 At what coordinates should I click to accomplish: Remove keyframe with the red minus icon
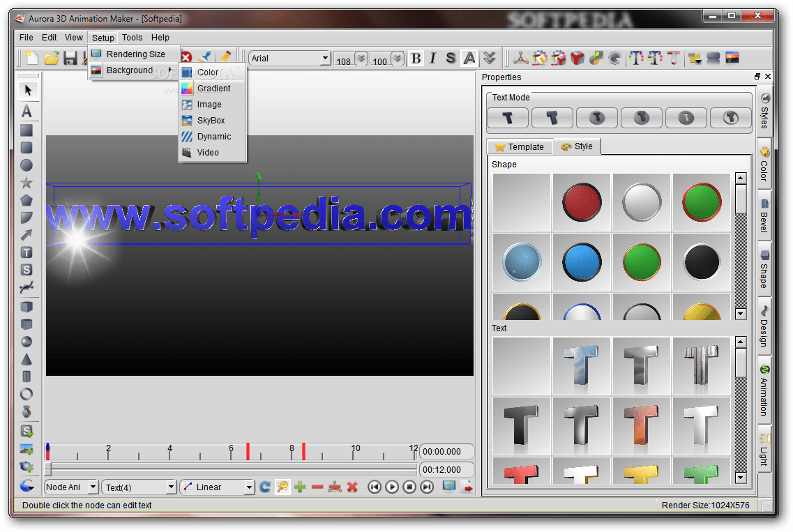pyautogui.click(x=317, y=487)
